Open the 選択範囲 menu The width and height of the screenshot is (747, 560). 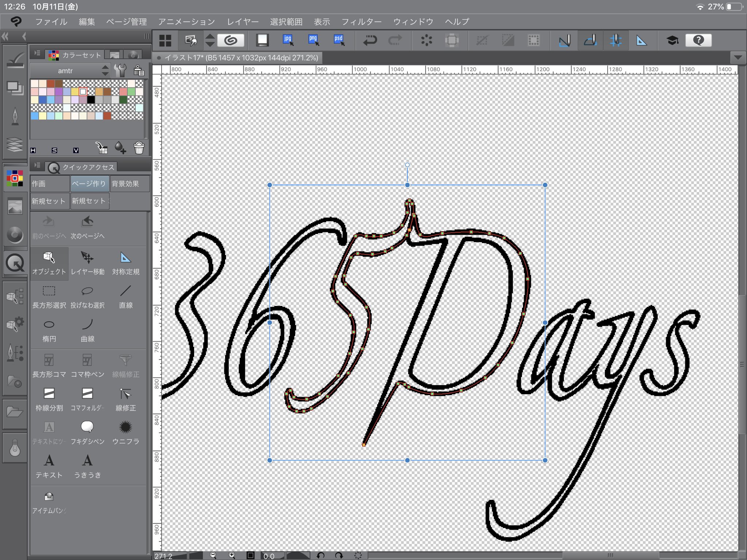tap(286, 22)
